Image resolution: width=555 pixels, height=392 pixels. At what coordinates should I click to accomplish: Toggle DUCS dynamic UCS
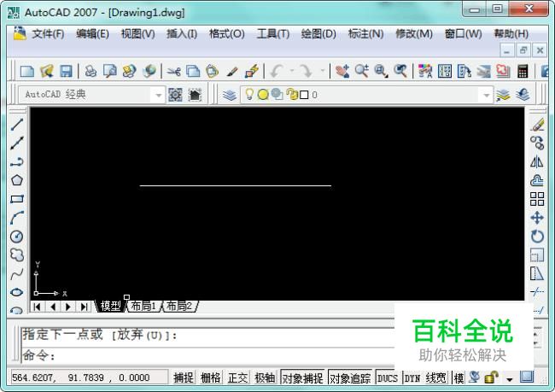click(388, 377)
